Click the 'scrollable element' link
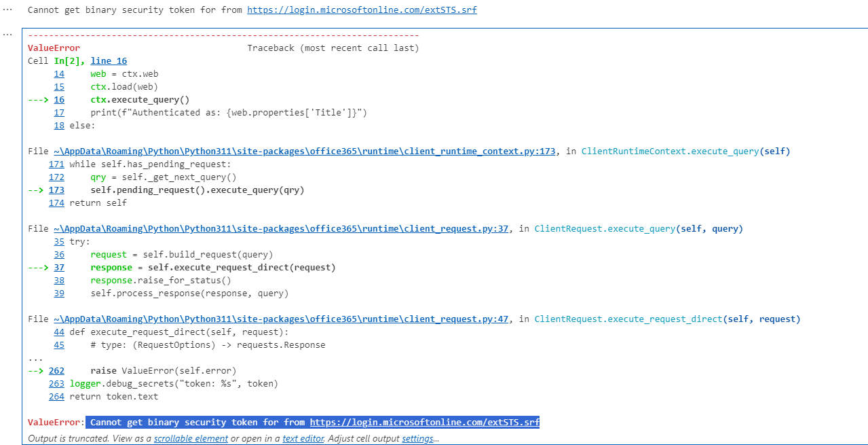This screenshot has height=445, width=868. pos(191,438)
